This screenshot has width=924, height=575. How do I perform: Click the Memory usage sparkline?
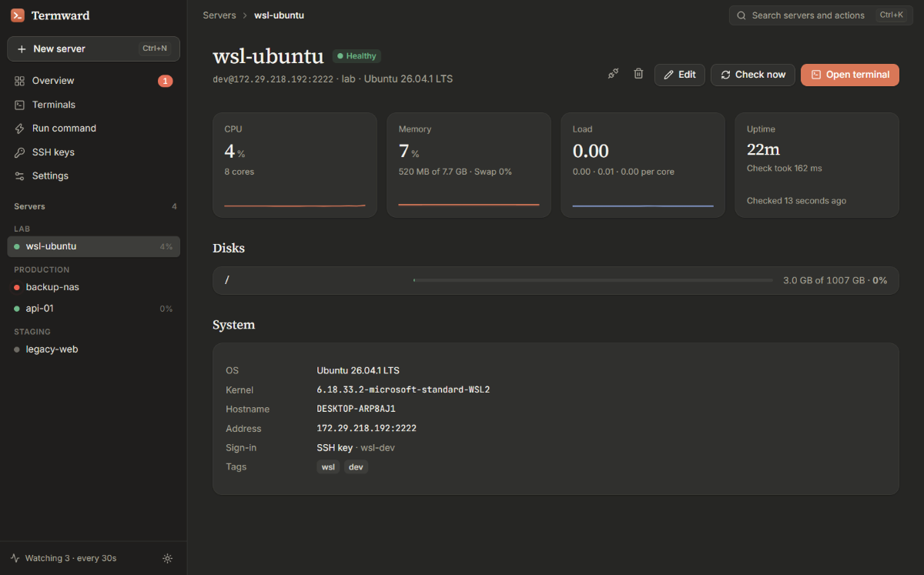pyautogui.click(x=469, y=205)
